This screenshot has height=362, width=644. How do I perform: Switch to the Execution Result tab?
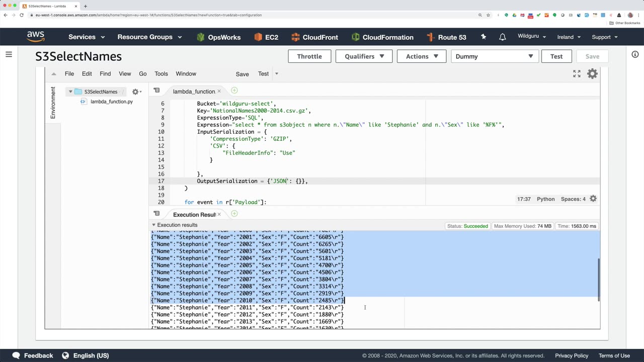(194, 215)
